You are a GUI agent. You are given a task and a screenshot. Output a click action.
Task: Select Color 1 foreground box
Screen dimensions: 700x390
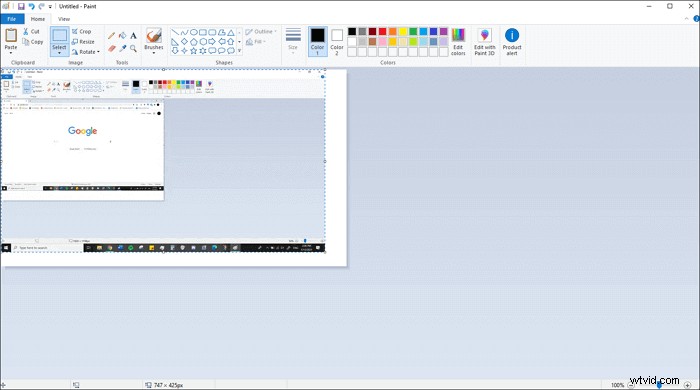(x=317, y=41)
